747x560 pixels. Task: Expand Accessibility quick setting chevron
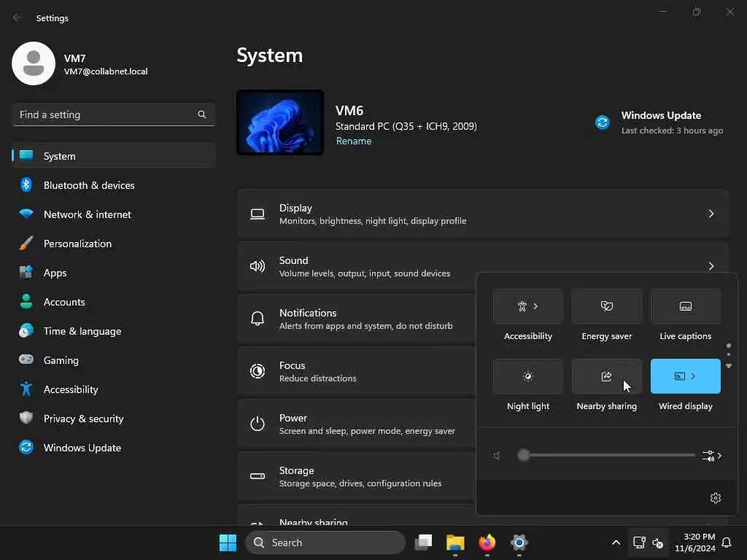click(535, 306)
